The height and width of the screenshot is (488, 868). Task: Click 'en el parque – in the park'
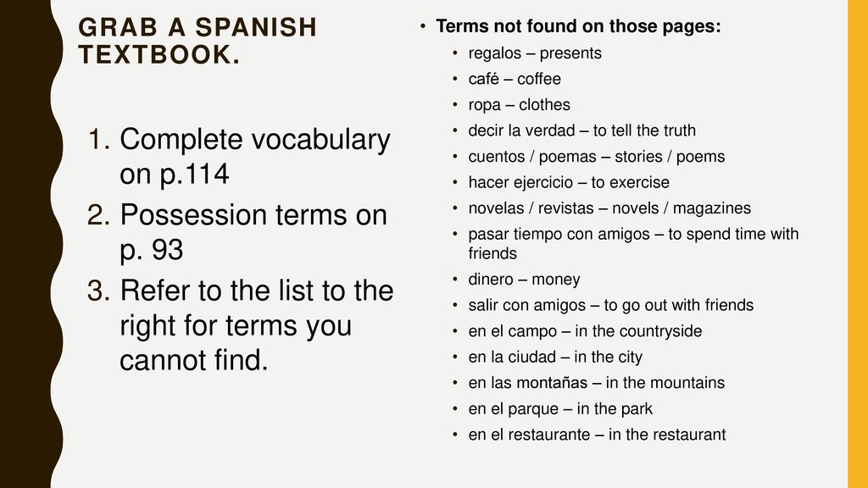click(x=560, y=409)
